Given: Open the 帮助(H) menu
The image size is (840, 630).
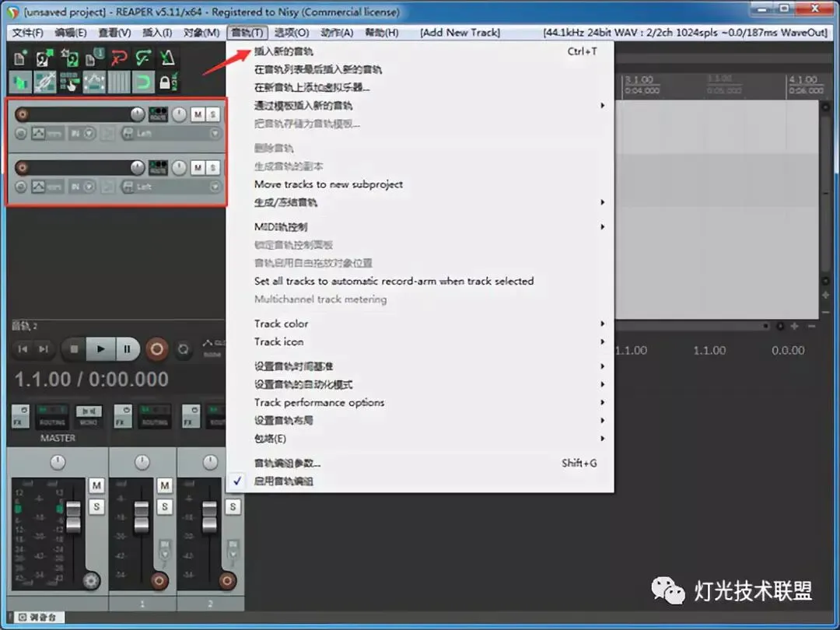Looking at the screenshot, I should 382,33.
